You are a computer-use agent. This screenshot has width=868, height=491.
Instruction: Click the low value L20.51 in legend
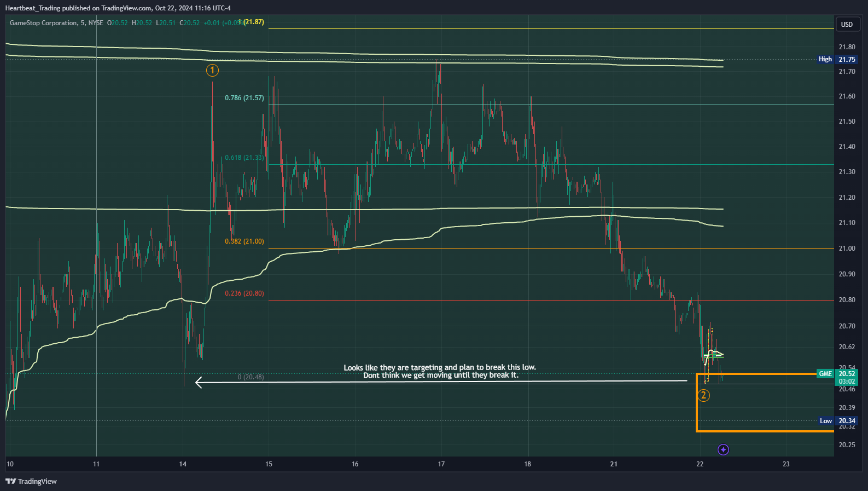click(166, 23)
